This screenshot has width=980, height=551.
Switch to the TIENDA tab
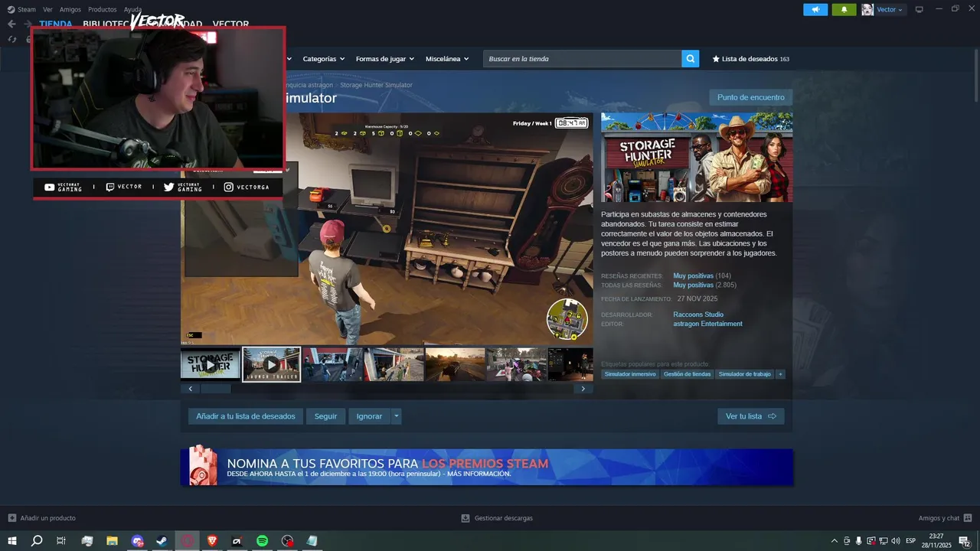pos(56,24)
